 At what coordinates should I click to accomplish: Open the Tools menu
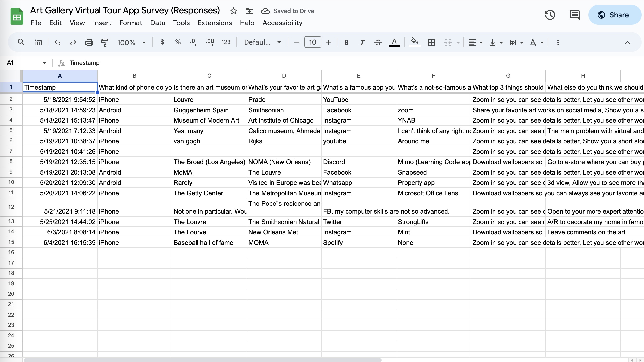point(181,23)
